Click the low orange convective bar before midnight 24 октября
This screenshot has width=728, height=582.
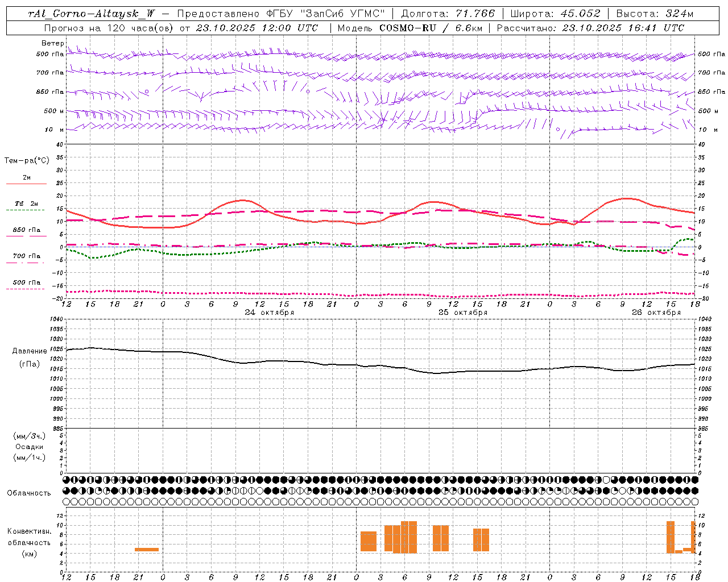pyautogui.click(x=147, y=550)
